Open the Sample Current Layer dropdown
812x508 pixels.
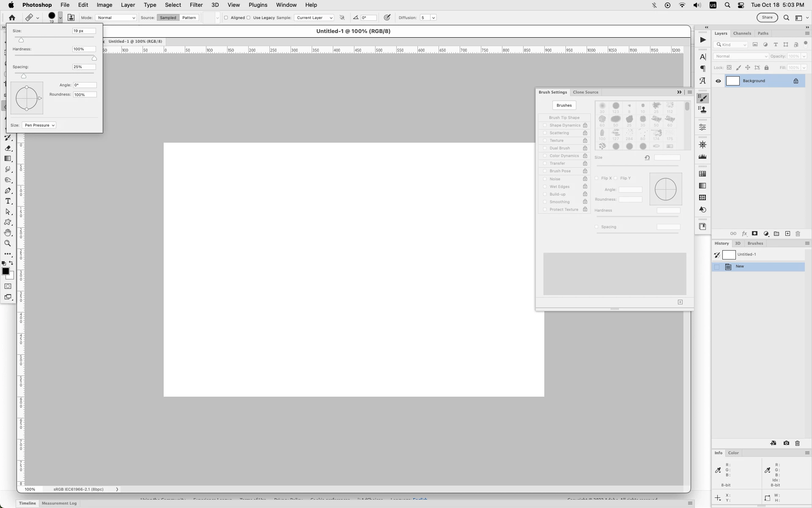314,18
